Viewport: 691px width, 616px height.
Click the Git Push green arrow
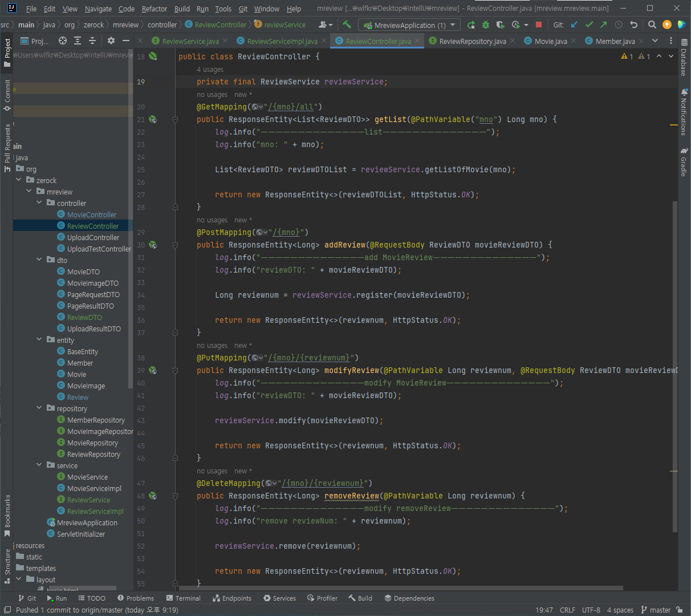tap(604, 25)
